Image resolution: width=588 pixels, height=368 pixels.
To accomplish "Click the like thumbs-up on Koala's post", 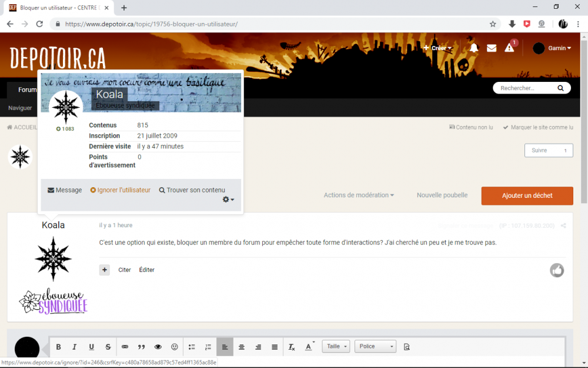I will (x=557, y=270).
